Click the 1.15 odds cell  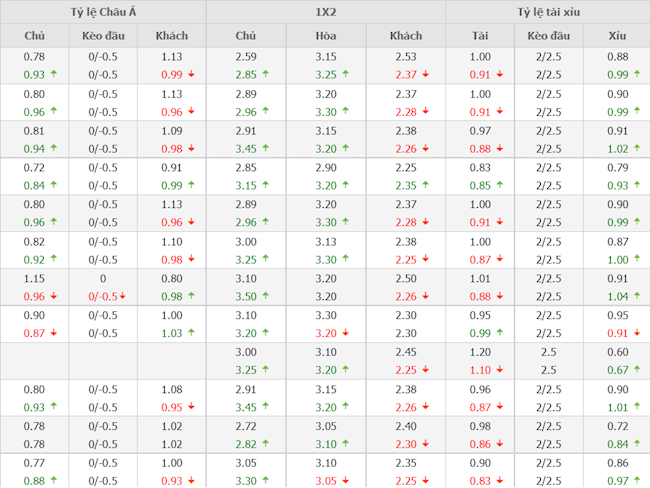pyautogui.click(x=33, y=278)
